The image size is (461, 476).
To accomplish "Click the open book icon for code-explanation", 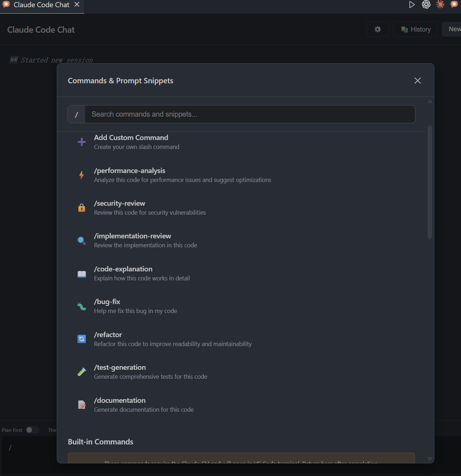I will [82, 274].
